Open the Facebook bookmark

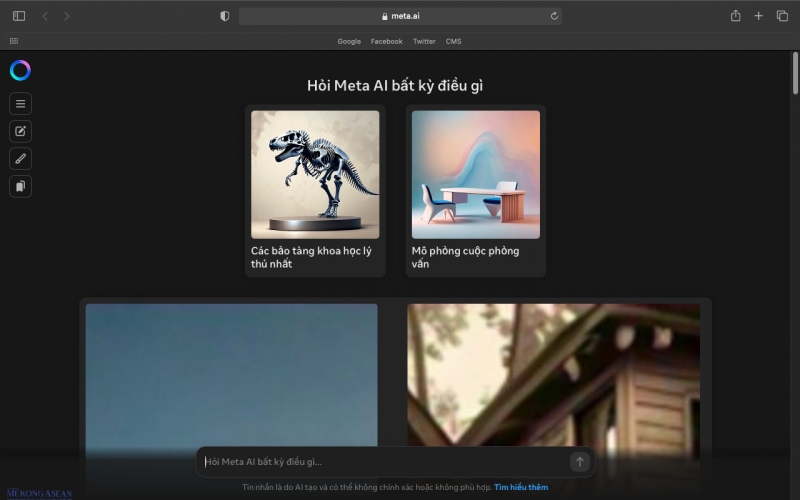(x=386, y=41)
